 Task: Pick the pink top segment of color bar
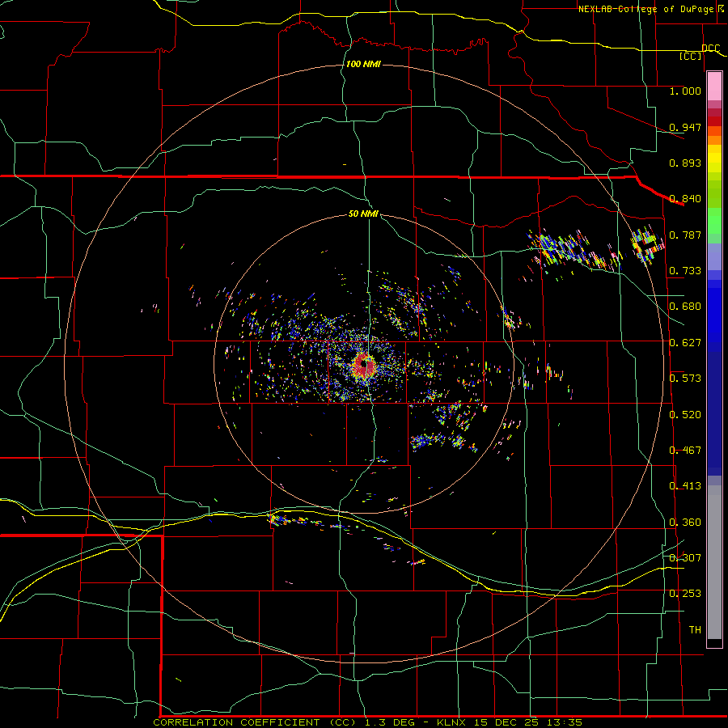pos(714,87)
